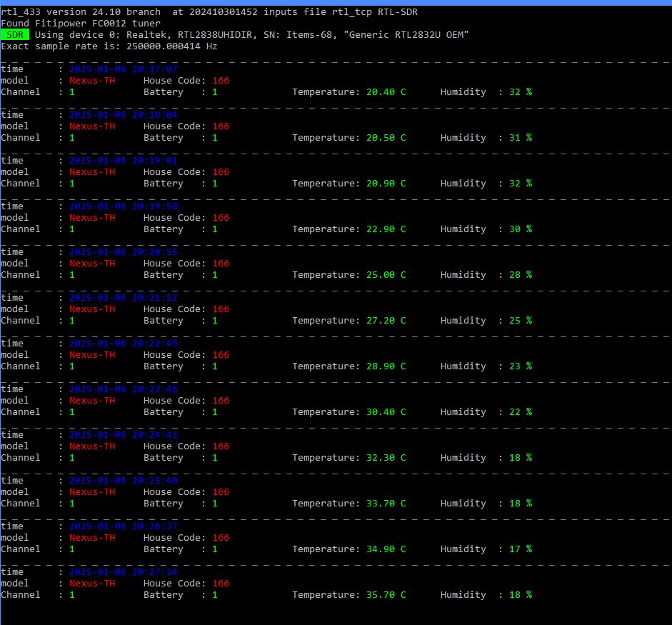
Task: Click Nexus-TH model in the 20:27:34 record
Action: (91, 584)
